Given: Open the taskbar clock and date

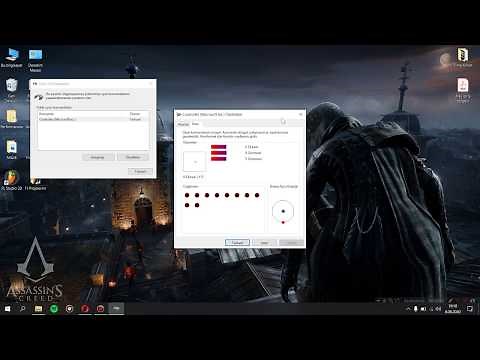Looking at the screenshot, I should click(453, 309).
